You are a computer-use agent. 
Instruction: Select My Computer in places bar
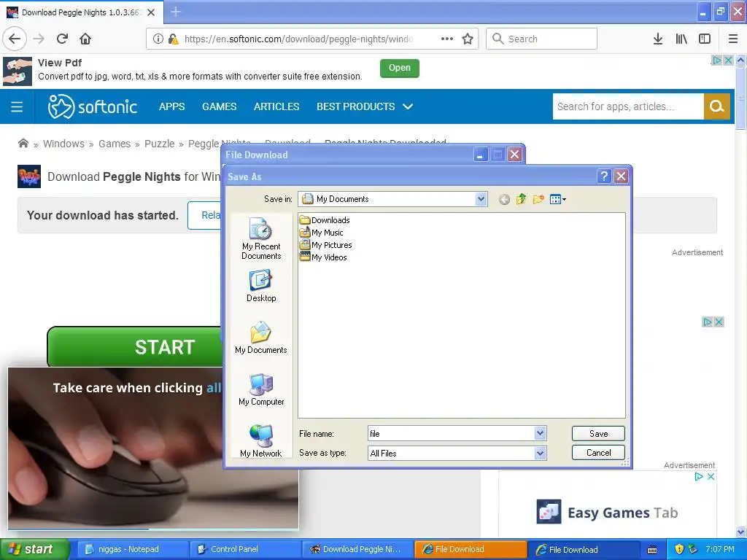click(x=261, y=389)
